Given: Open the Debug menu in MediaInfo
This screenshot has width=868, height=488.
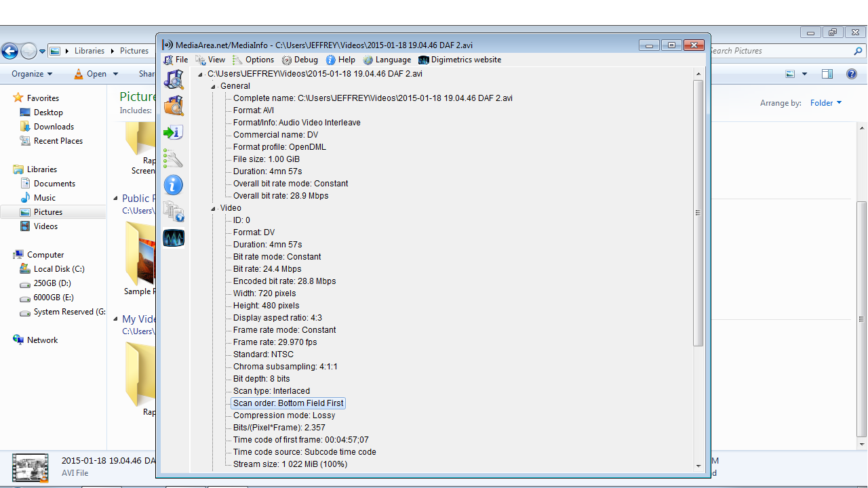Looking at the screenshot, I should [300, 60].
